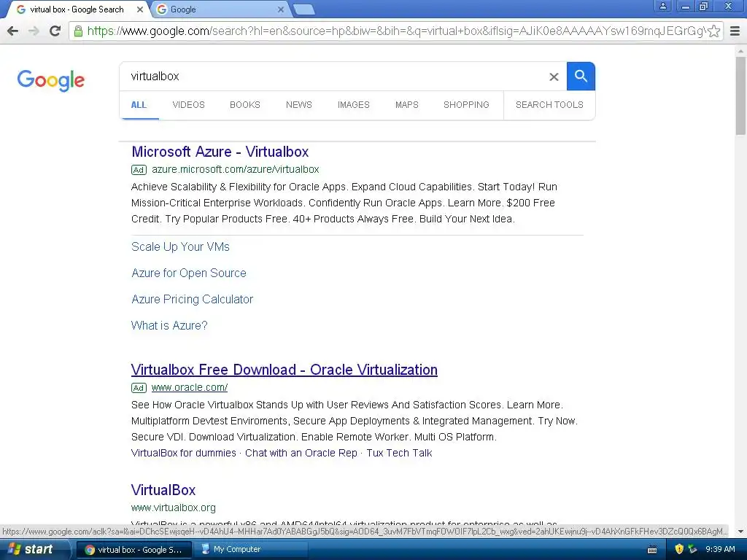Open SEARCH TOOLS options

click(x=549, y=105)
